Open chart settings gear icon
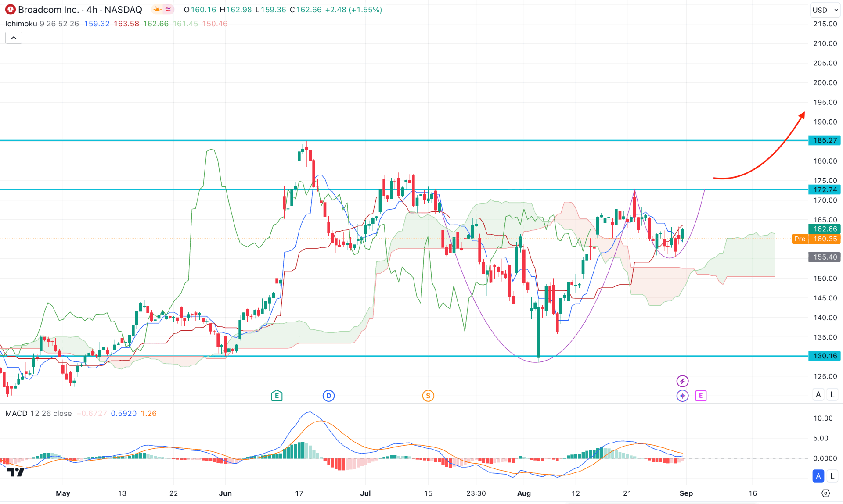 (x=825, y=493)
